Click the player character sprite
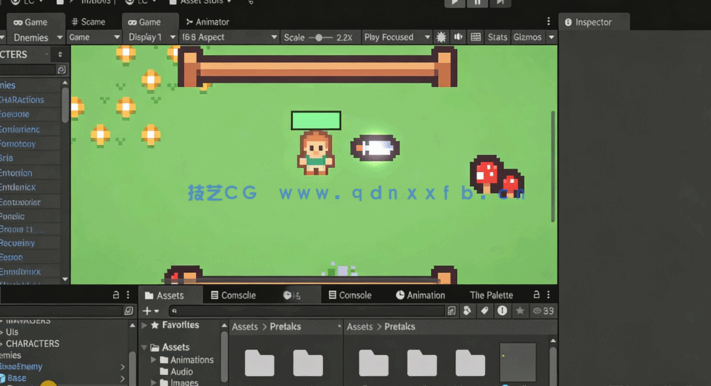 316,153
